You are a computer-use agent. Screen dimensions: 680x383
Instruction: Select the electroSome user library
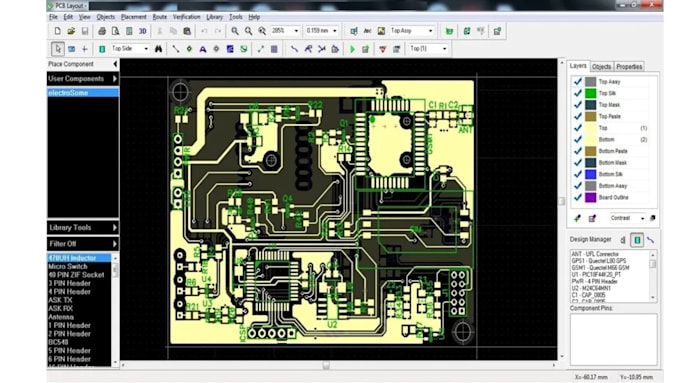click(82, 93)
